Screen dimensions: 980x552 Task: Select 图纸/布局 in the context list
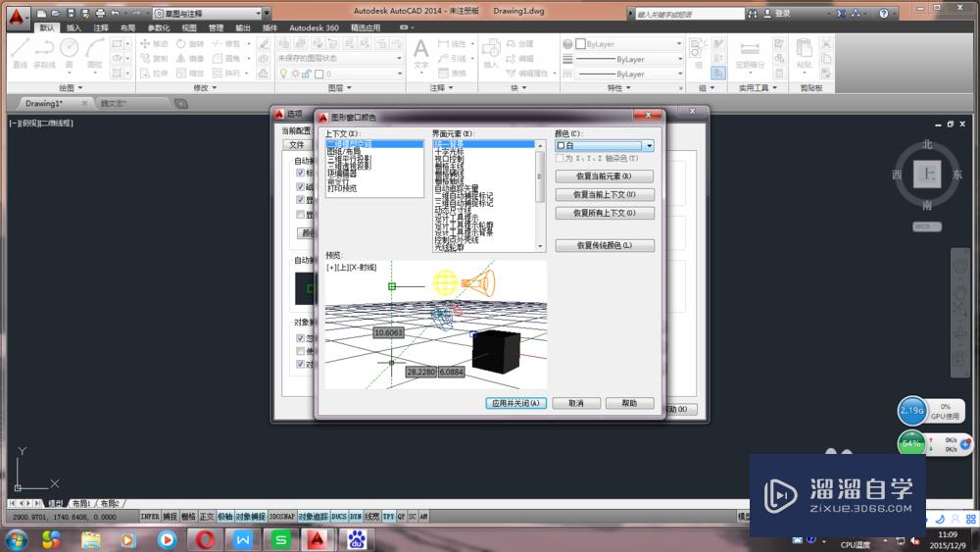point(344,151)
